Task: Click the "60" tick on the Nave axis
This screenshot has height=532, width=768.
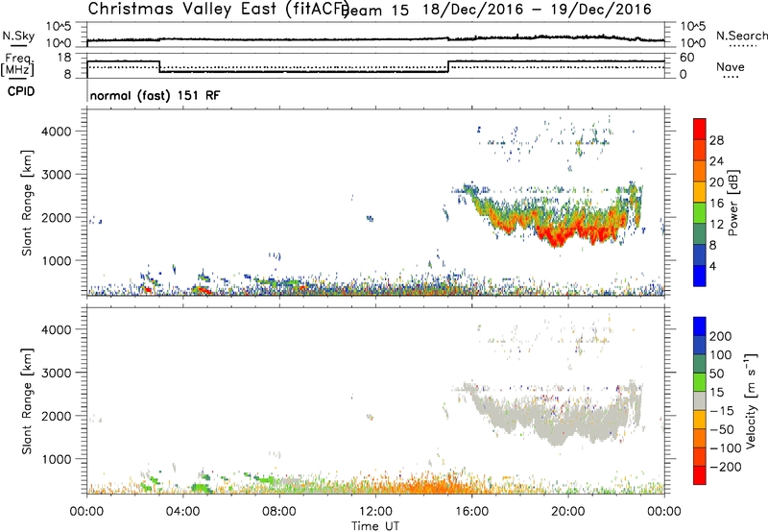Action: tap(687, 58)
